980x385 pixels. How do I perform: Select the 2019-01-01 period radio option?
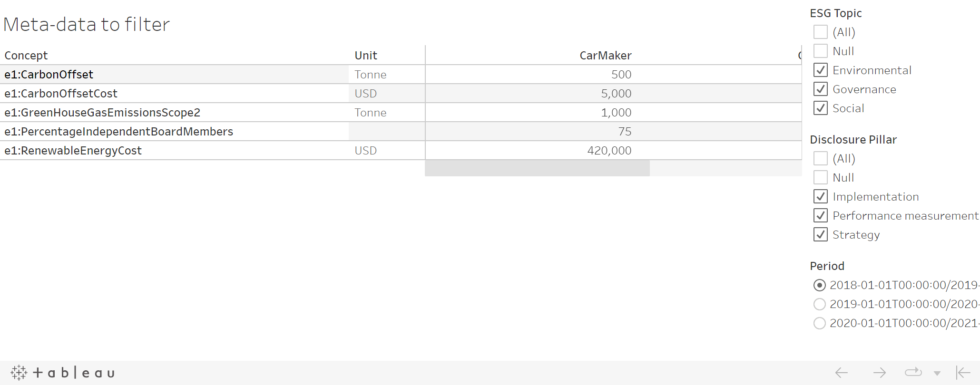[x=820, y=304]
